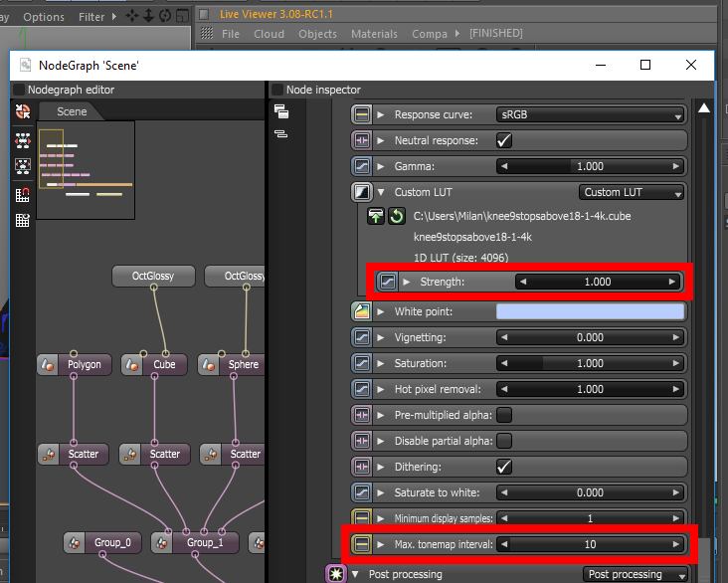Viewport: 728px width, 583px height.
Task: Click the auto-arrange nodes icon below recenter
Action: (x=23, y=140)
